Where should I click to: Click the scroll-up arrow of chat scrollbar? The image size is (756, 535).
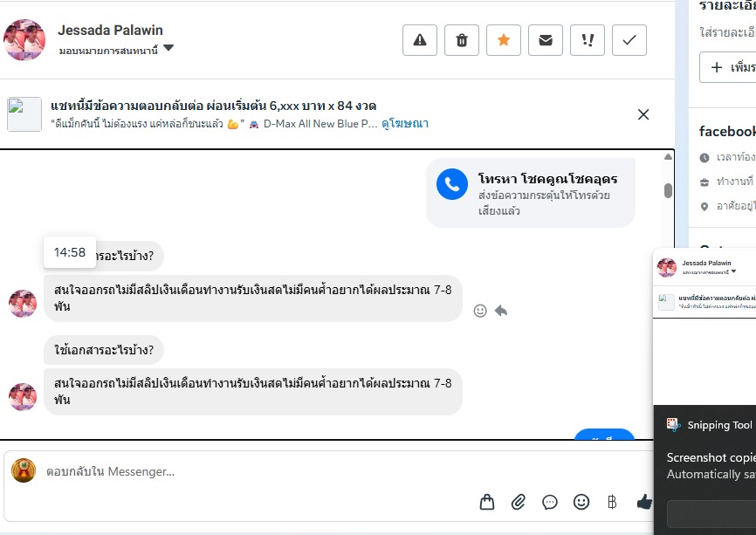[668, 157]
